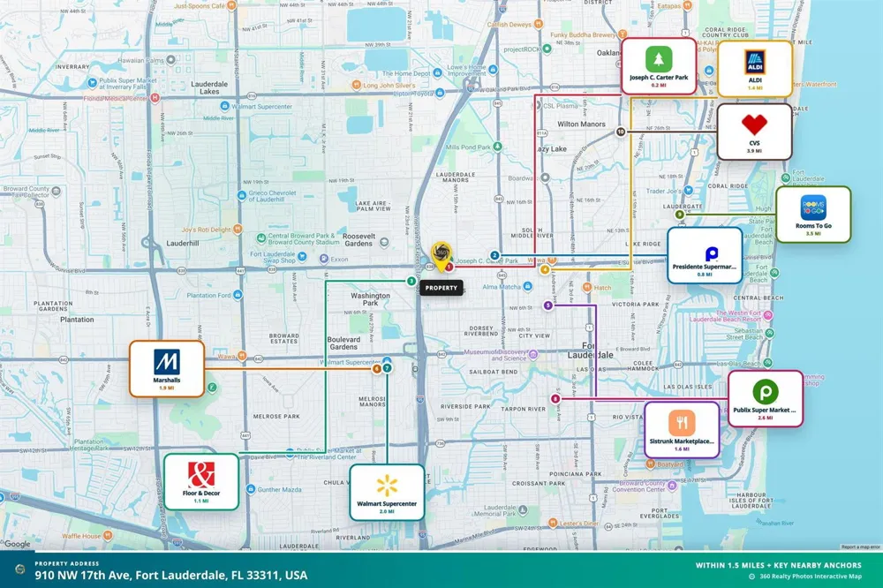Select the CVS heart logo card
Screen dimensions: 883x588
755,132
